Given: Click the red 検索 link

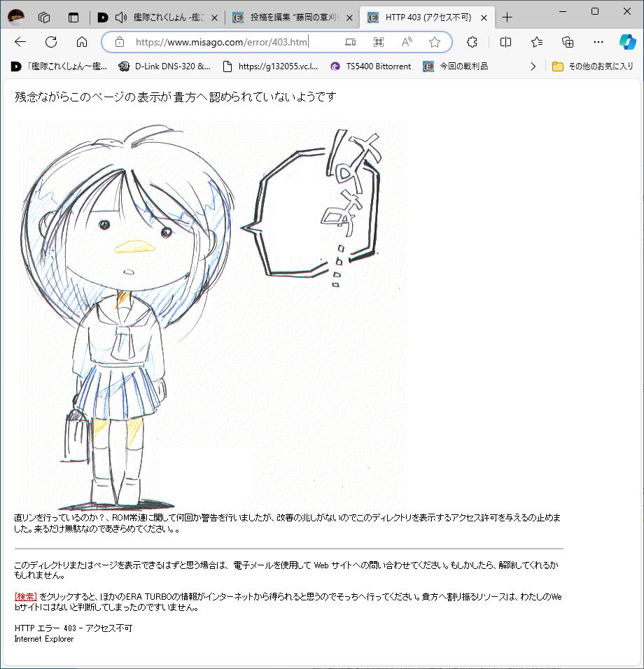Looking at the screenshot, I should [x=25, y=597].
